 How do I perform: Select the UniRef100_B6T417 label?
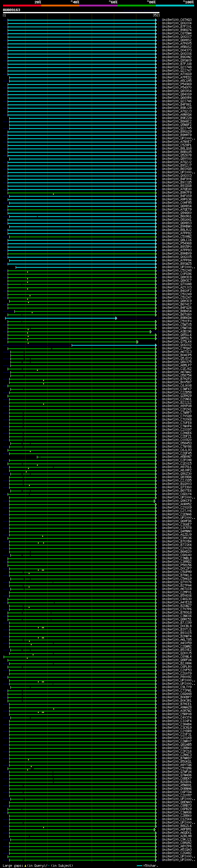click(177, 304)
